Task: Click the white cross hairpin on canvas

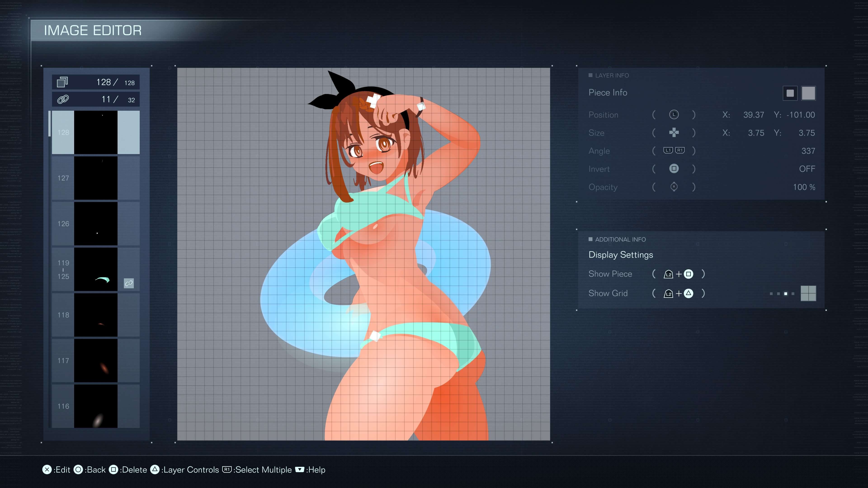Action: (x=373, y=100)
